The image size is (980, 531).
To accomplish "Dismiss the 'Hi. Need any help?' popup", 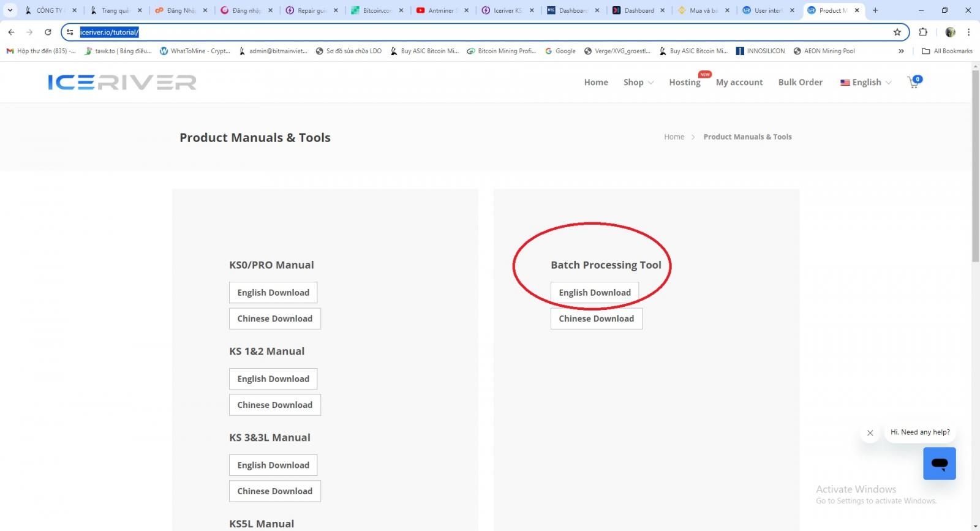I will [x=870, y=433].
